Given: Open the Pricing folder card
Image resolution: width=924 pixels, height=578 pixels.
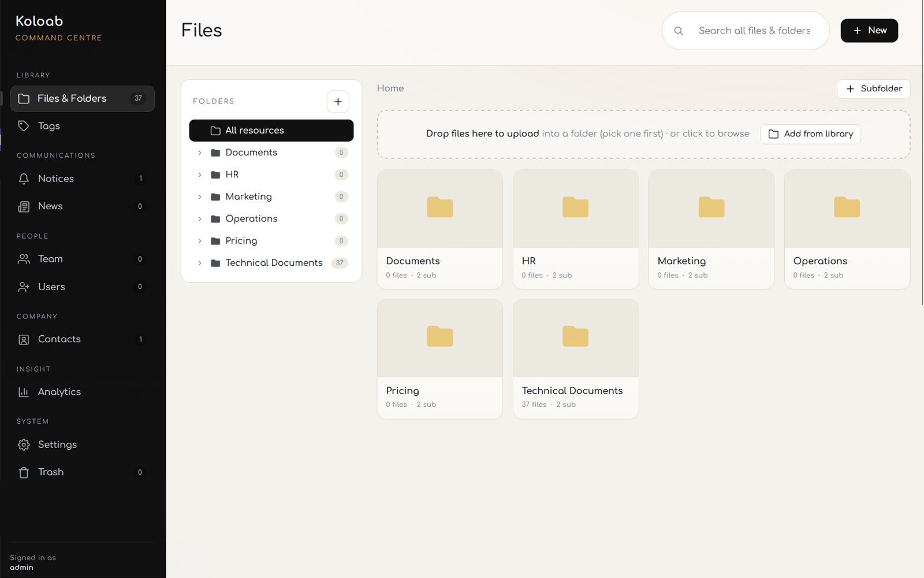Looking at the screenshot, I should coord(440,359).
